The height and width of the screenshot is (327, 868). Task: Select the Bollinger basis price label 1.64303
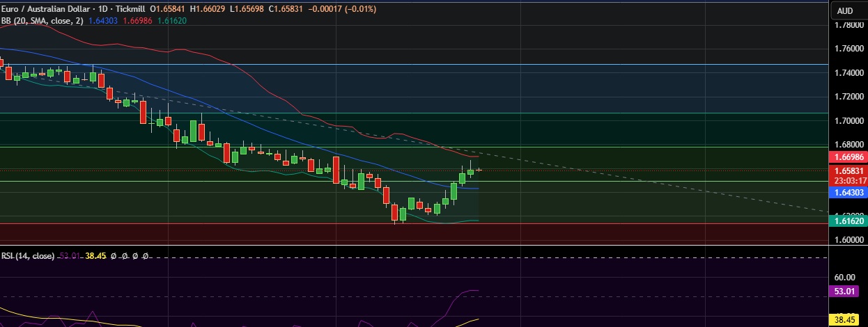coord(848,192)
